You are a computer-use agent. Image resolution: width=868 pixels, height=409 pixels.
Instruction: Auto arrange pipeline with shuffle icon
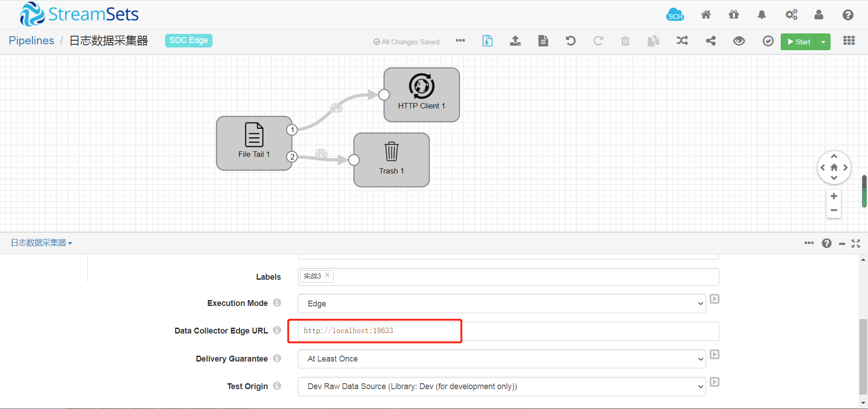point(682,41)
